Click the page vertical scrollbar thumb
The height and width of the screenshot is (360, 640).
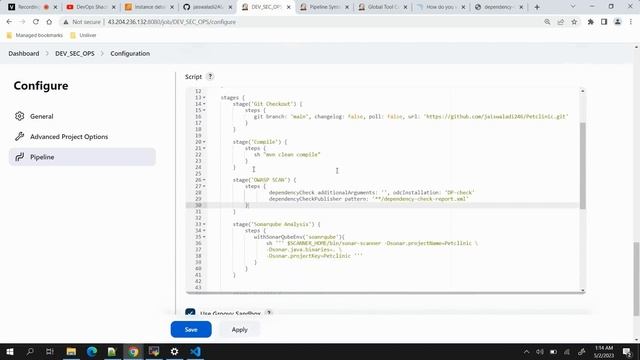[636, 279]
